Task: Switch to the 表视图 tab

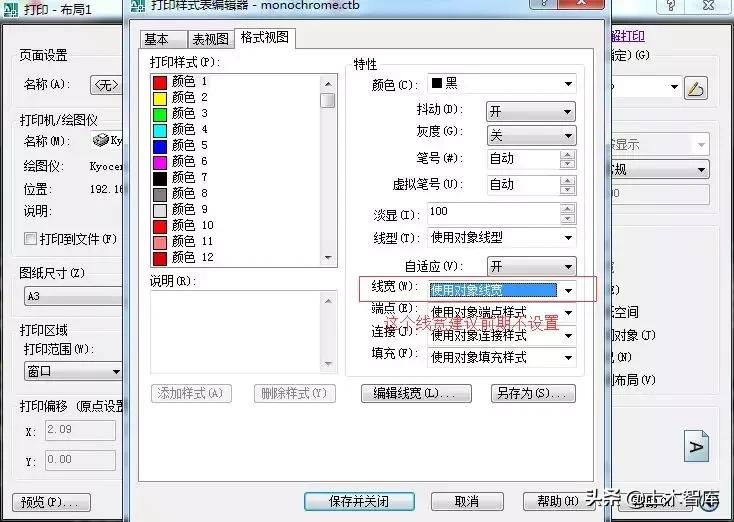Action: pos(210,39)
